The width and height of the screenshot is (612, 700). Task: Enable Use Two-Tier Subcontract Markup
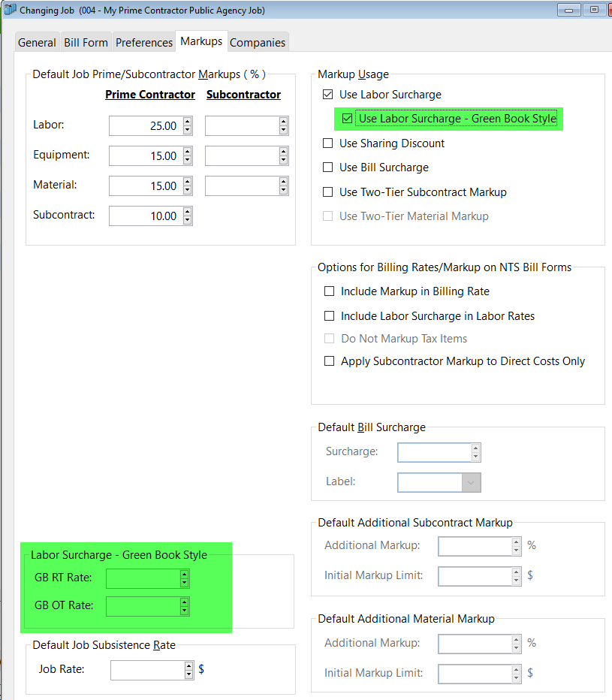[327, 192]
